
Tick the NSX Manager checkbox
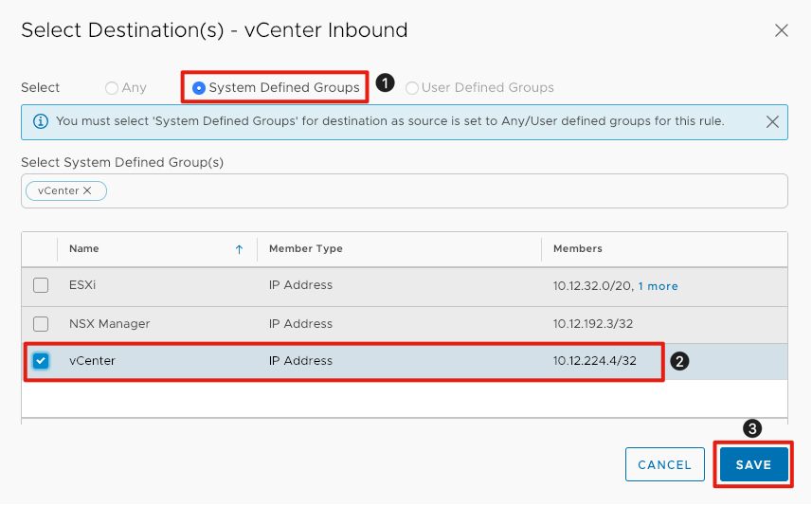[x=41, y=323]
